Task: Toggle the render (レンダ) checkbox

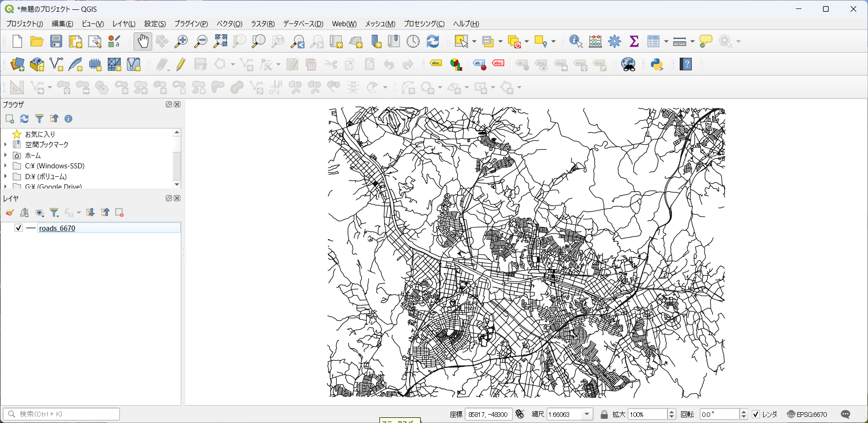Action: click(756, 414)
